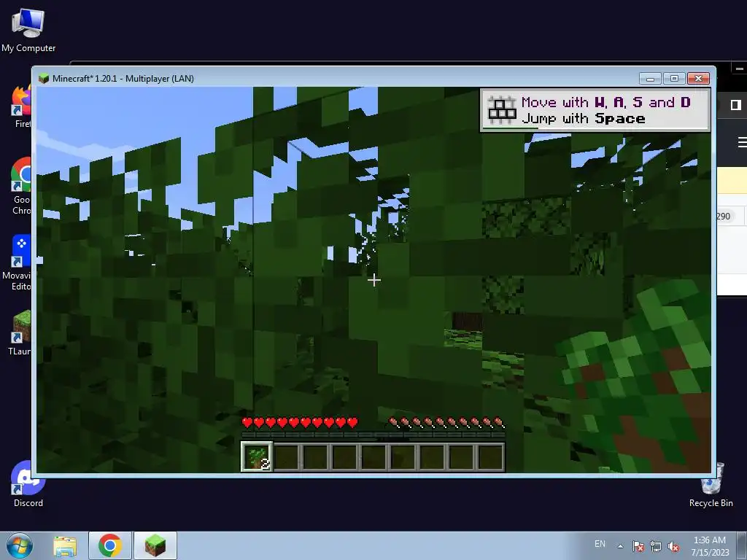Select the sapling in the first hotbar slot
Viewport: 747px width, 560px height.
[257, 456]
